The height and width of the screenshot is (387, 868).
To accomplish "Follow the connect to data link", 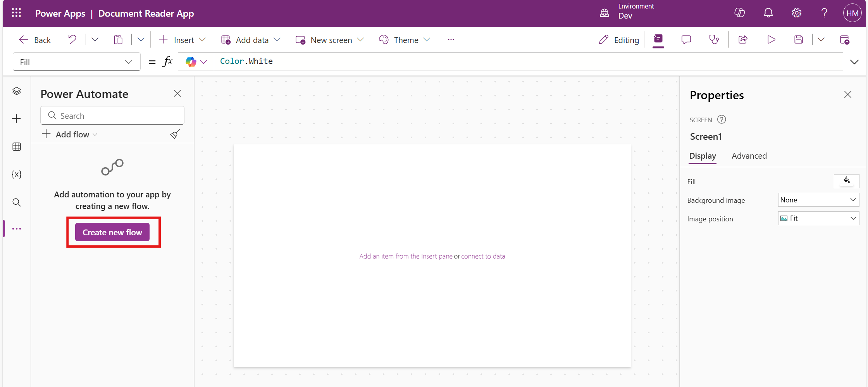I will tap(483, 256).
